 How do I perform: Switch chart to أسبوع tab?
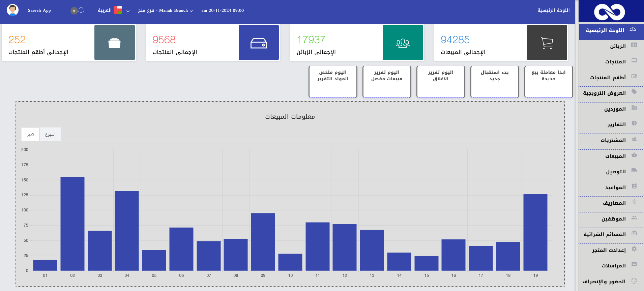point(50,134)
